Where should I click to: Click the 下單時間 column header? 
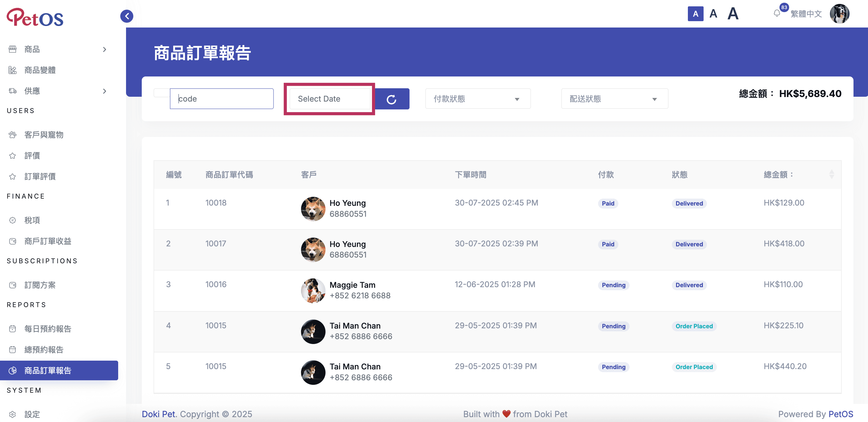pos(470,175)
